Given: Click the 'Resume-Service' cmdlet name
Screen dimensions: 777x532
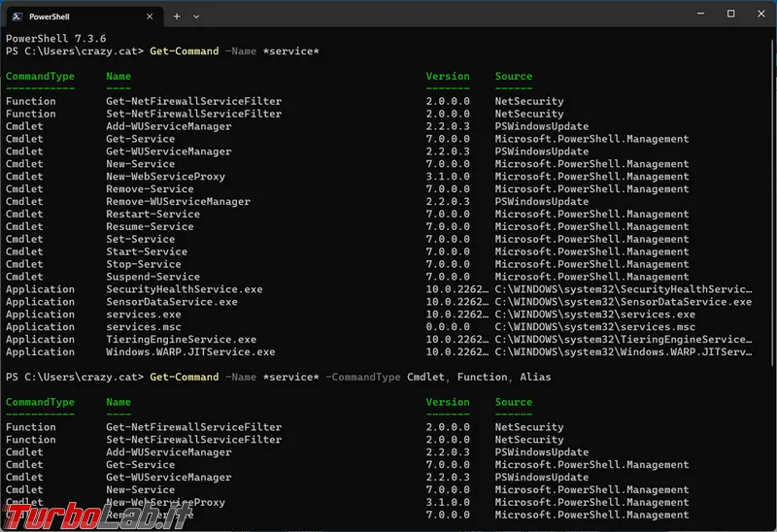Looking at the screenshot, I should (x=150, y=226).
